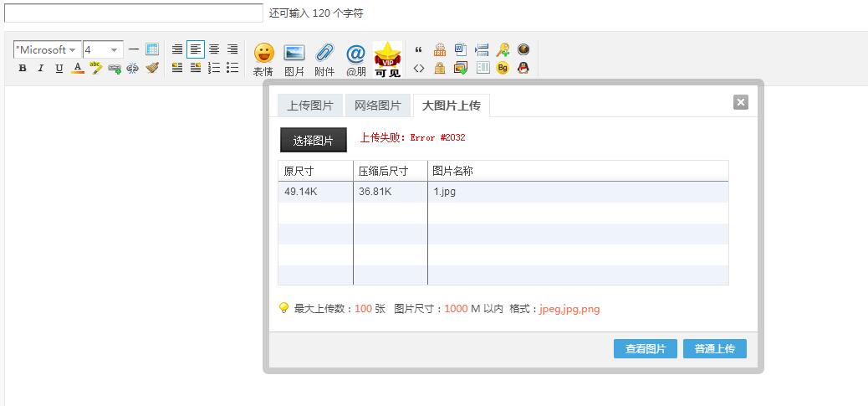Screen dimensions: 868x406
Task: Click the 普通上传 button
Action: point(715,349)
